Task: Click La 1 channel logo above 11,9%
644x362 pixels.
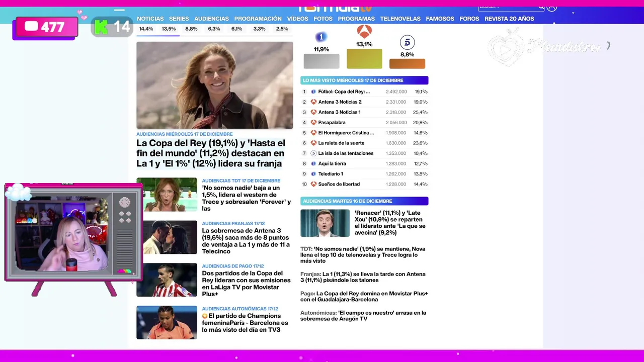Action: point(321,37)
